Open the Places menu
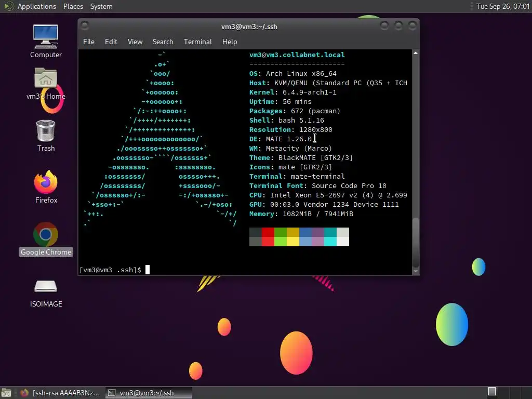Viewport: 532px width, 399px height. click(x=73, y=6)
